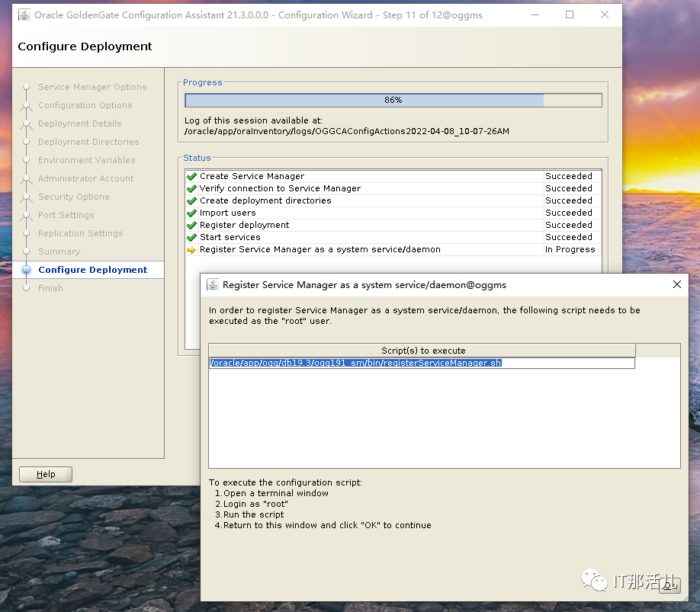Viewport: 700px width, 612px height.
Task: Select 'Start services' status row text
Action: coord(230,237)
